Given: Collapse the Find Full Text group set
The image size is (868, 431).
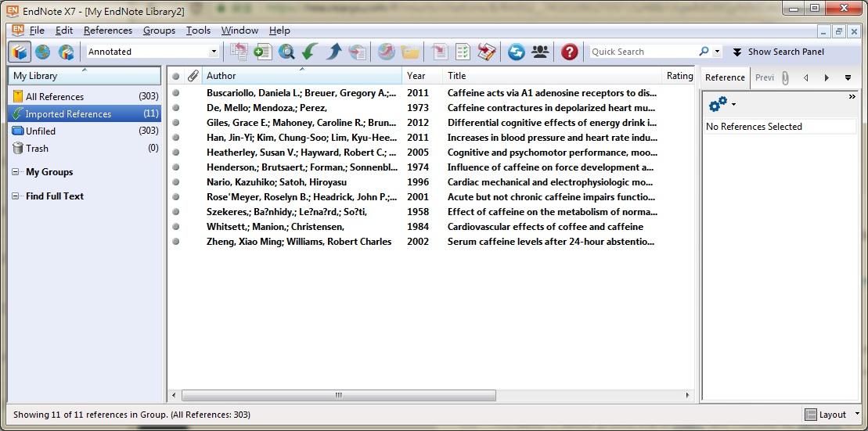Looking at the screenshot, I should point(15,196).
